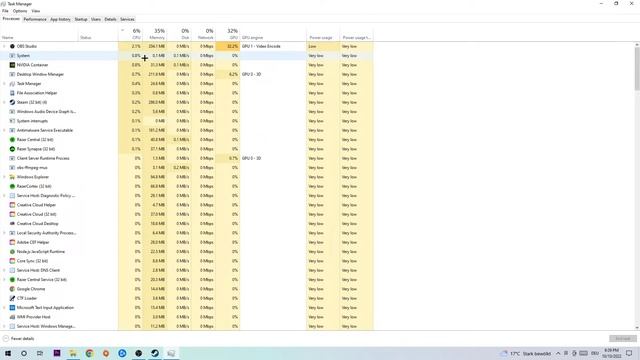The height and width of the screenshot is (360, 640).
Task: Click the scrollbar down arrow
Action: click(637, 328)
